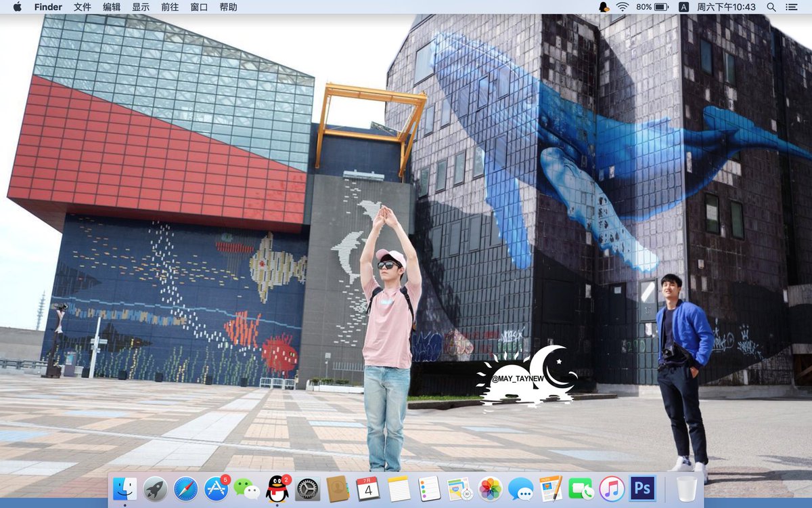The width and height of the screenshot is (812, 508).
Task: Open Safari browser from the Dock
Action: 185,488
